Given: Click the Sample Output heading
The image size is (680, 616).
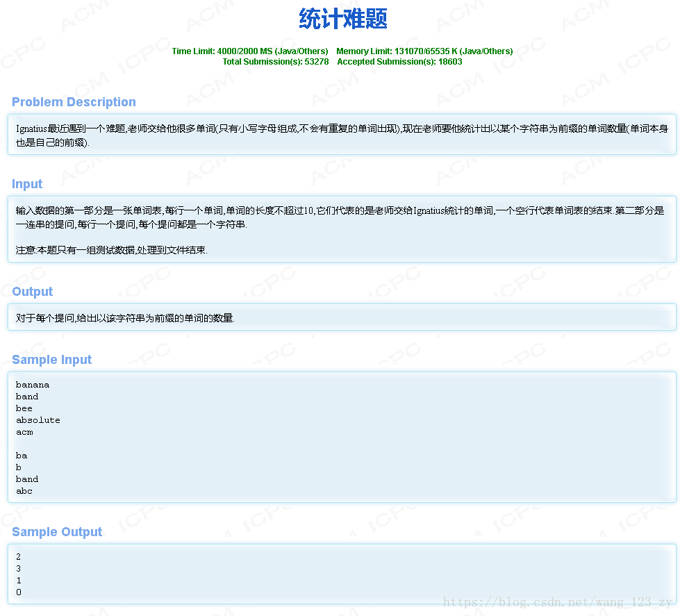Looking at the screenshot, I should 57,531.
